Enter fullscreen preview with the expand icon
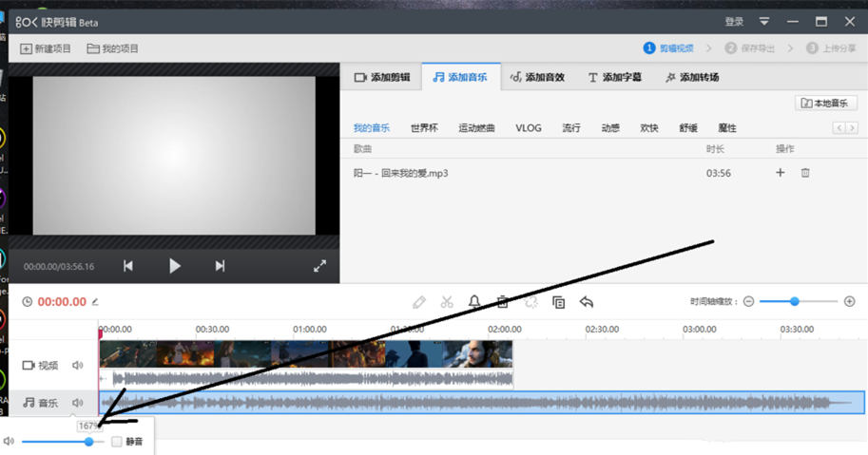 coord(320,266)
